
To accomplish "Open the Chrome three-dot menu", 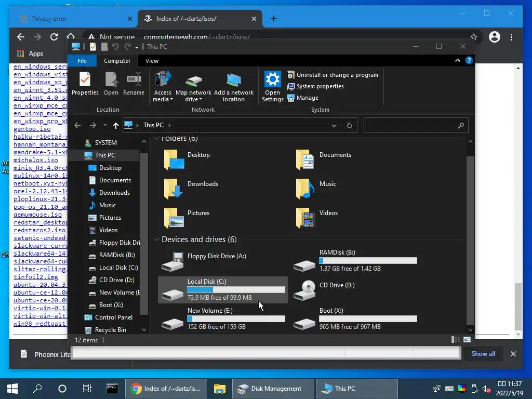I will coord(511,37).
